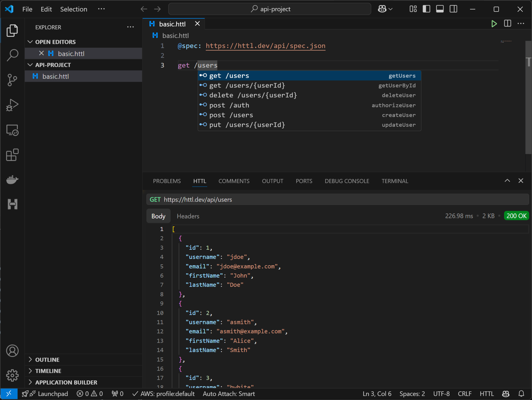Switch to the Debug Console tab
532x400 pixels.
click(x=347, y=181)
